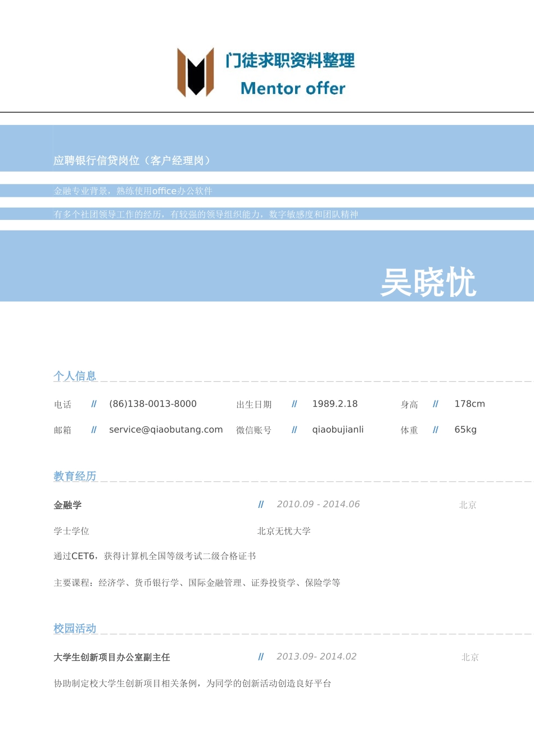Select the WeChat account 'qiaobujianli'

[x=338, y=429]
